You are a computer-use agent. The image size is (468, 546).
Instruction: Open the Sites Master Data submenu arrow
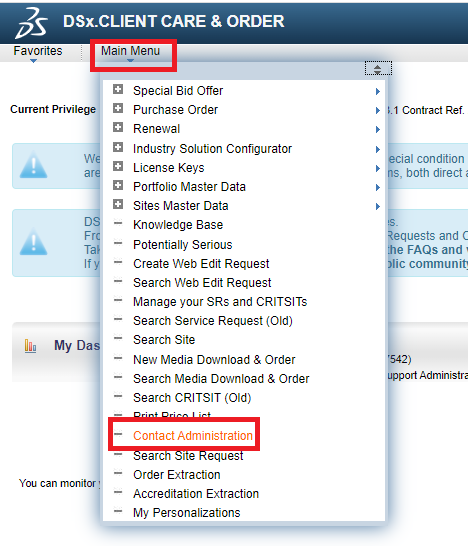coord(378,206)
